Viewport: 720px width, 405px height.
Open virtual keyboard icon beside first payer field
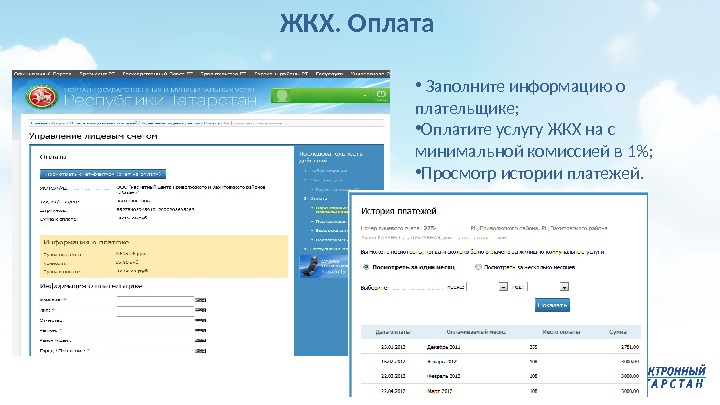click(201, 300)
